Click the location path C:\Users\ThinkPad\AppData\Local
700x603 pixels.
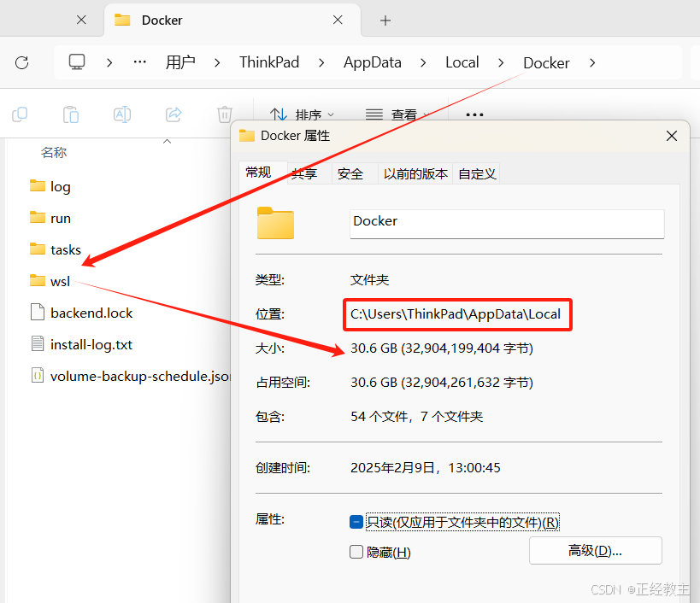pyautogui.click(x=456, y=314)
